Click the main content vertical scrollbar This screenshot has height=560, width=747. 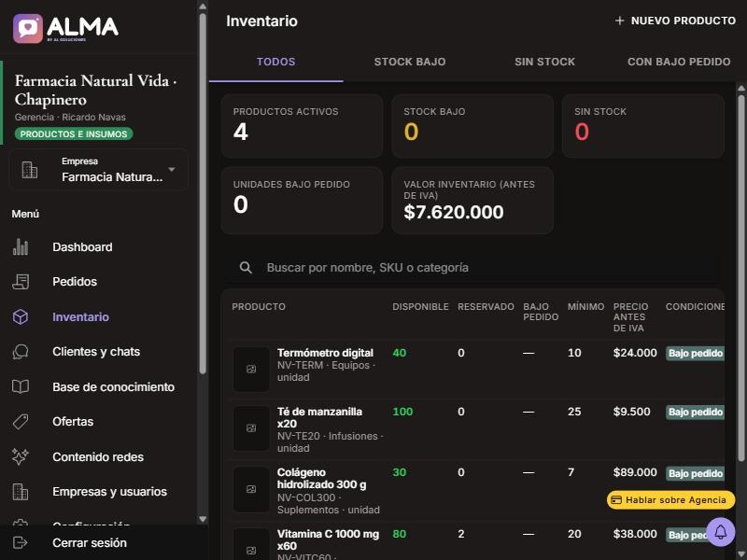pyautogui.click(x=740, y=278)
